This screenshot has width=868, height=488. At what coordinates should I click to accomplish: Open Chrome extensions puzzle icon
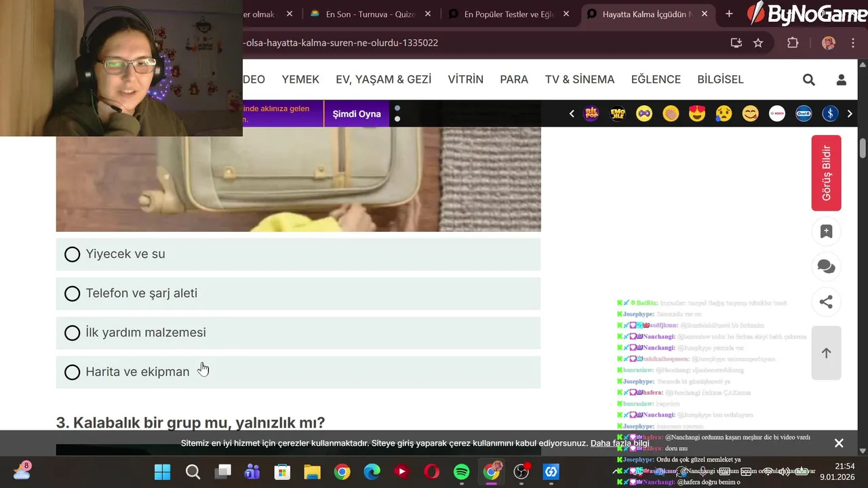[x=793, y=43]
